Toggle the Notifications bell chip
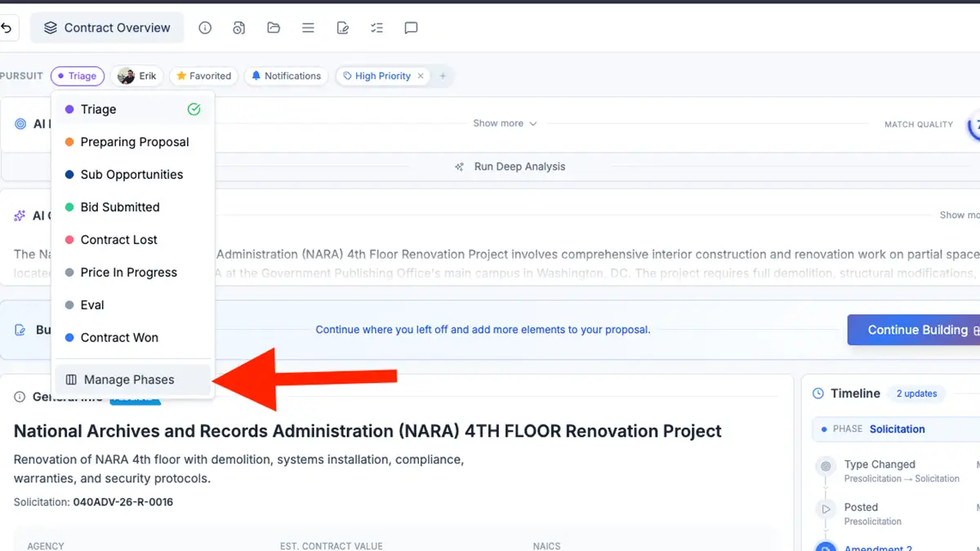Viewport: 980px width, 551px height. click(x=286, y=76)
